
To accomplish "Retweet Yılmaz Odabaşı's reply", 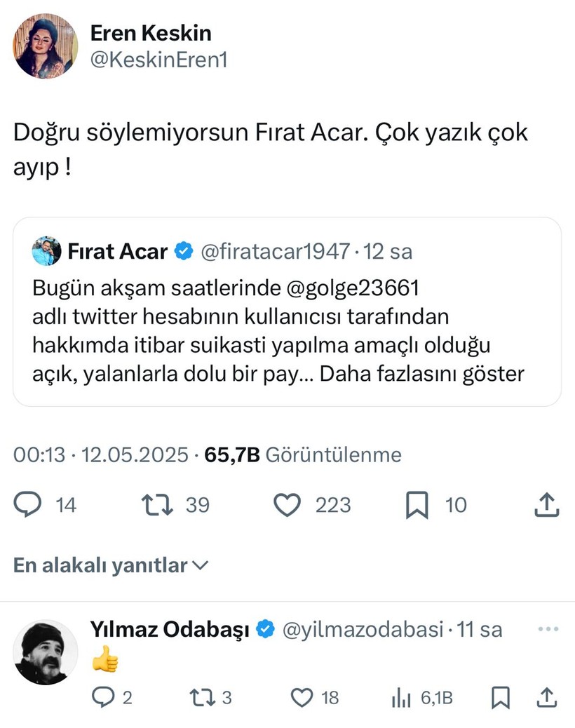I will pos(201,697).
